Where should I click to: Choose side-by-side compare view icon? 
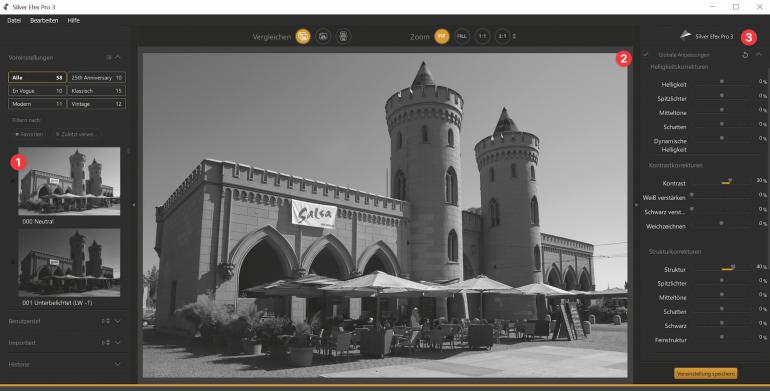(x=343, y=36)
